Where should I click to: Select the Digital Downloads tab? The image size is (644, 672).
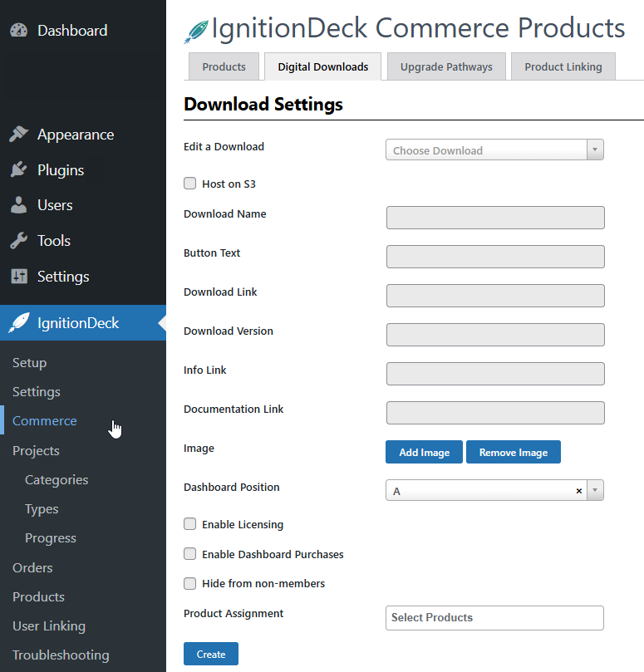(x=323, y=66)
